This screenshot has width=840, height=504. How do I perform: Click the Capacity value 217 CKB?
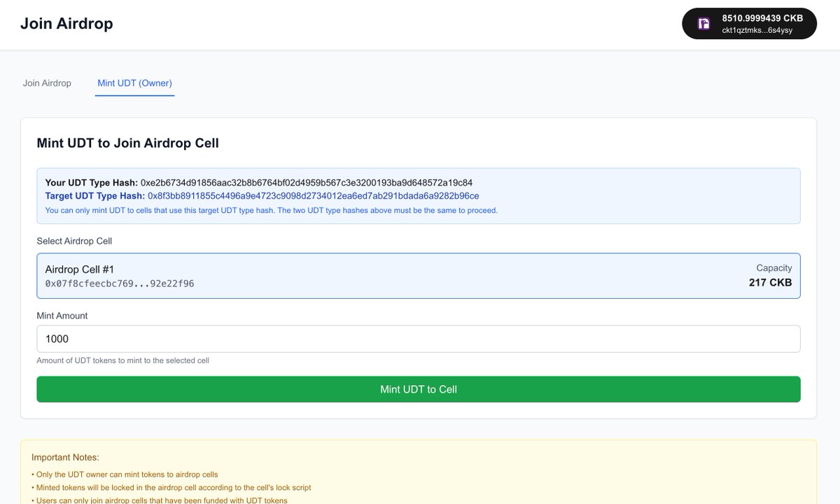point(770,283)
